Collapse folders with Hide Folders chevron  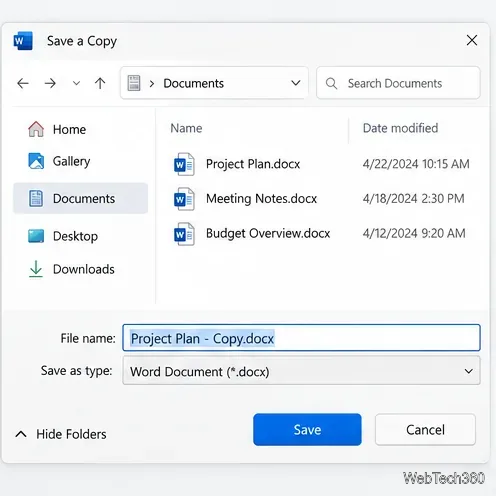pos(21,434)
